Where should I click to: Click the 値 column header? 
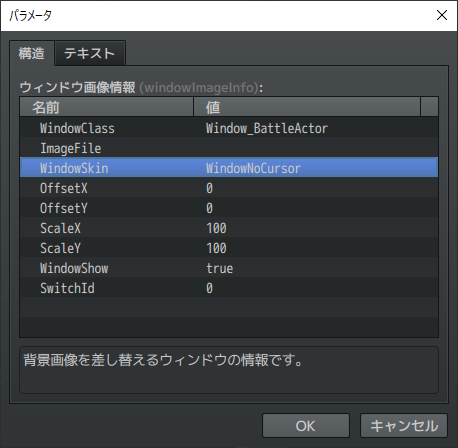tap(307, 107)
